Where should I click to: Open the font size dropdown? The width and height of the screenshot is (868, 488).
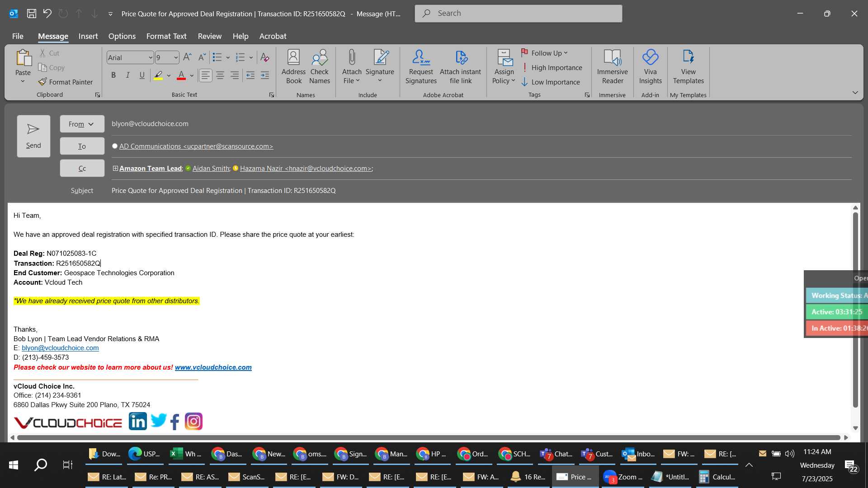(x=176, y=57)
